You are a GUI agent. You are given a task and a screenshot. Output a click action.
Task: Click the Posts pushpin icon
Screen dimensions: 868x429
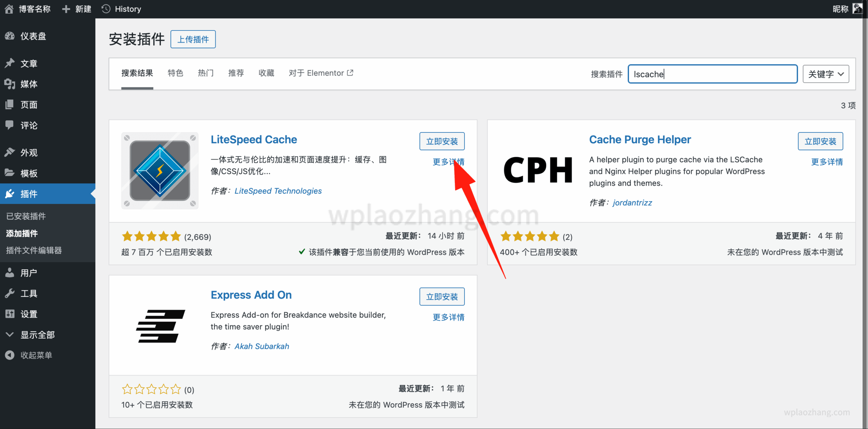pyautogui.click(x=10, y=63)
